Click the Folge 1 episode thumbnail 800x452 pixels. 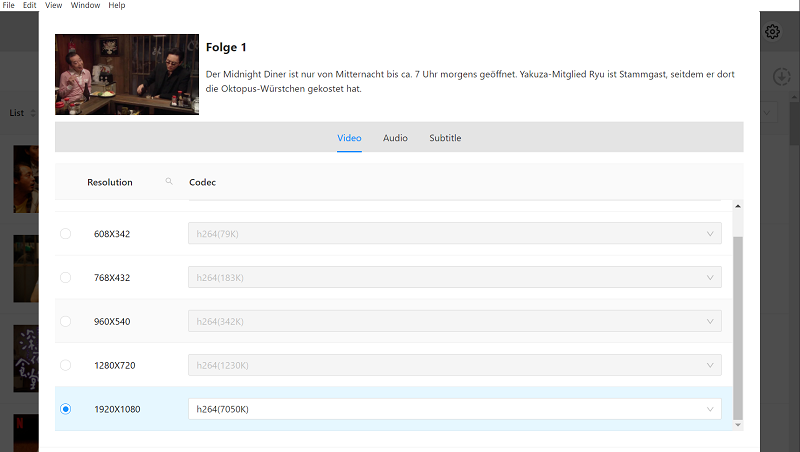point(127,74)
